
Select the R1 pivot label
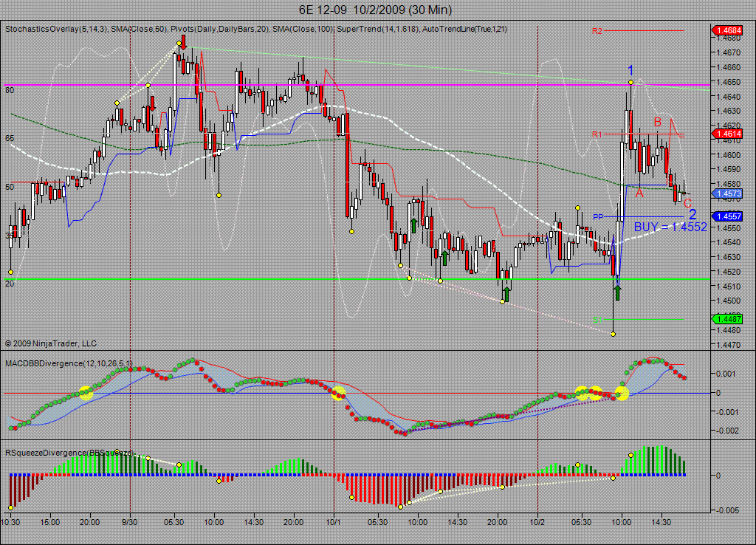click(x=597, y=134)
